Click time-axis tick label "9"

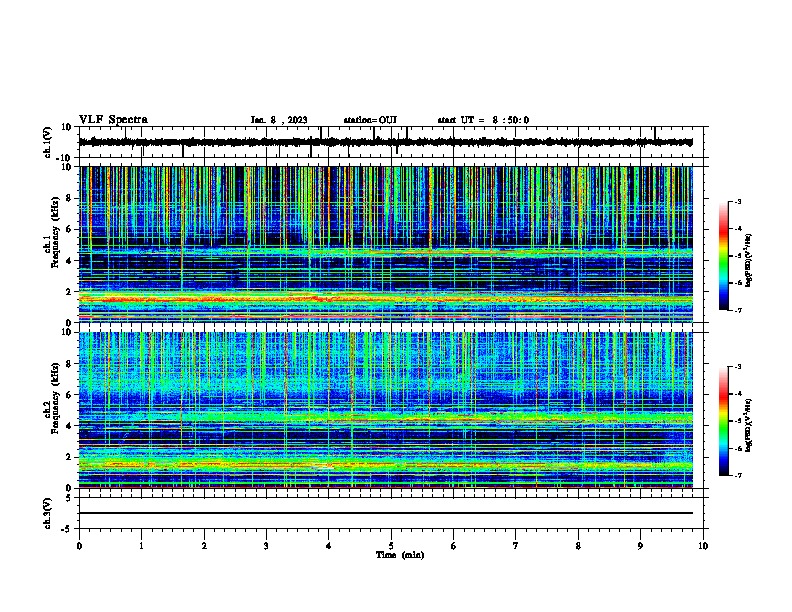640,546
